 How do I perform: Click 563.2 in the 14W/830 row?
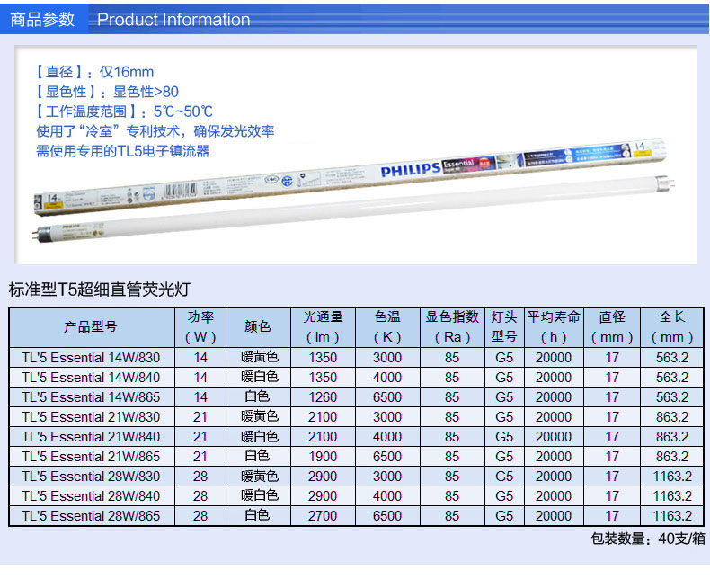pos(672,358)
